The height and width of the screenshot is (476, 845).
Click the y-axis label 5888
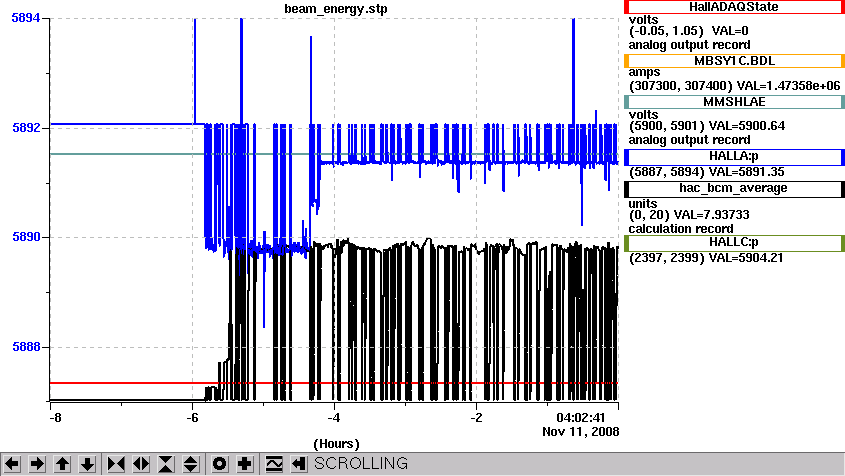pyautogui.click(x=26, y=347)
